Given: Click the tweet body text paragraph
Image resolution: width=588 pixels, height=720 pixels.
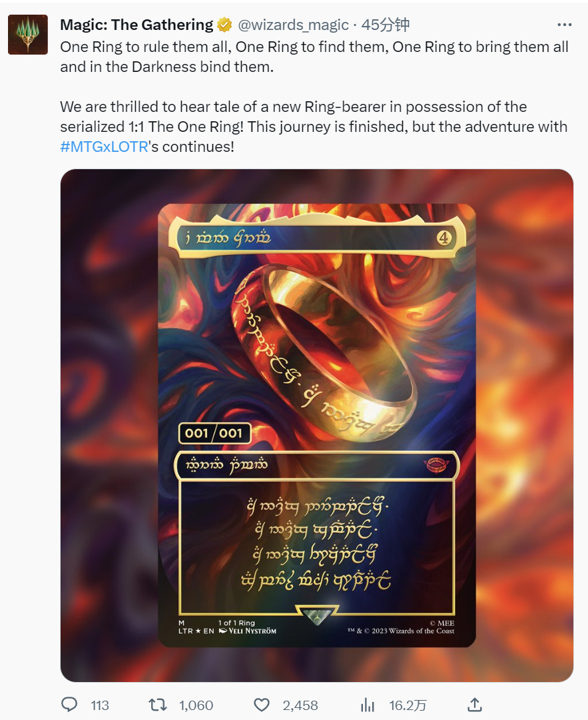Looking at the screenshot, I should pos(314,97).
